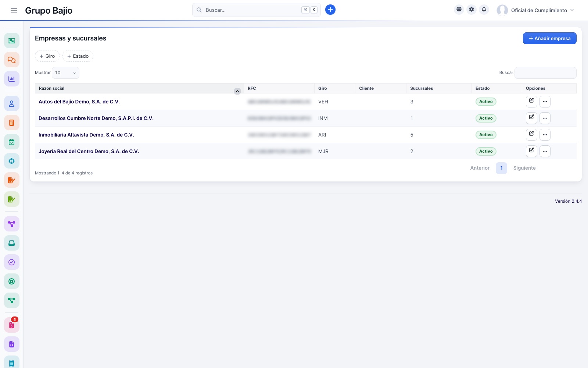Open sidebar icon with red badge 5
The height and width of the screenshot is (368, 588).
pos(12,325)
